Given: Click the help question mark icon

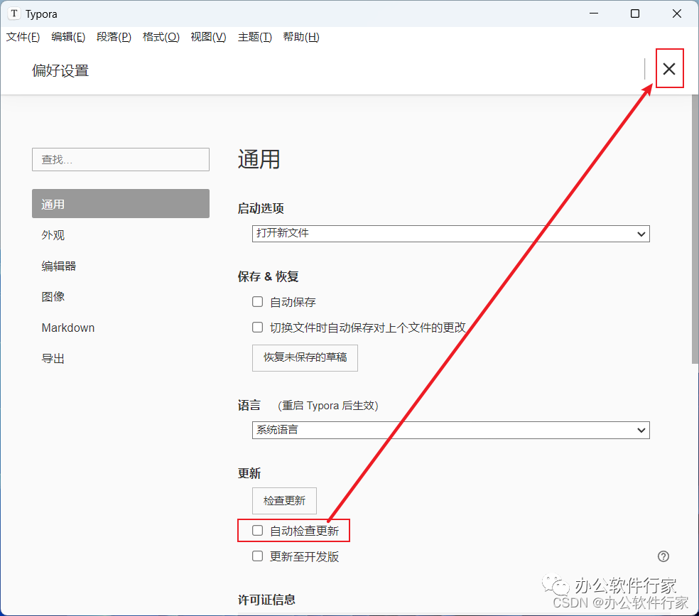Looking at the screenshot, I should [663, 556].
